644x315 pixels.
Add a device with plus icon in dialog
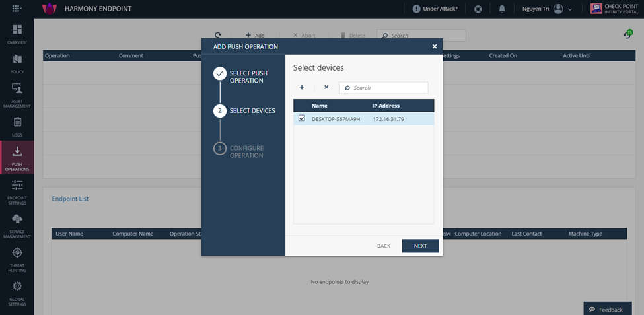(x=302, y=87)
